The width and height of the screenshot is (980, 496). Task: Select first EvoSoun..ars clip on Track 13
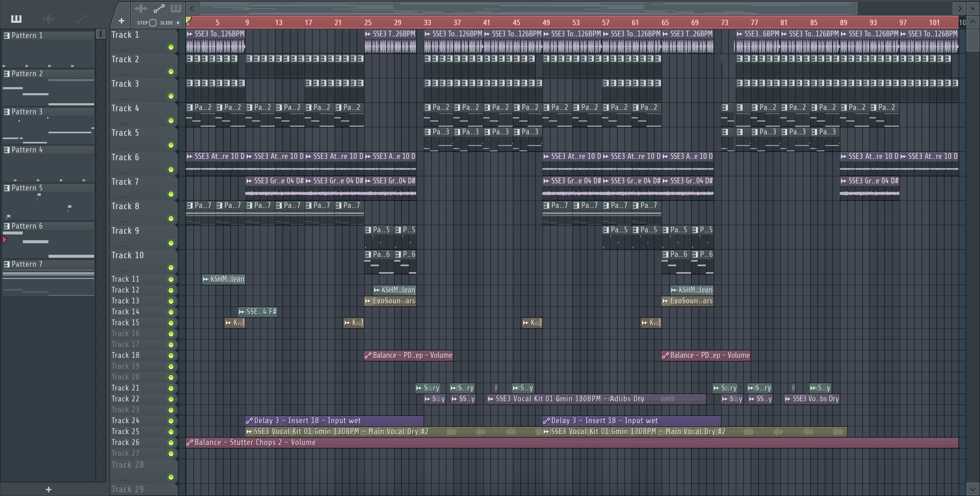coord(390,301)
